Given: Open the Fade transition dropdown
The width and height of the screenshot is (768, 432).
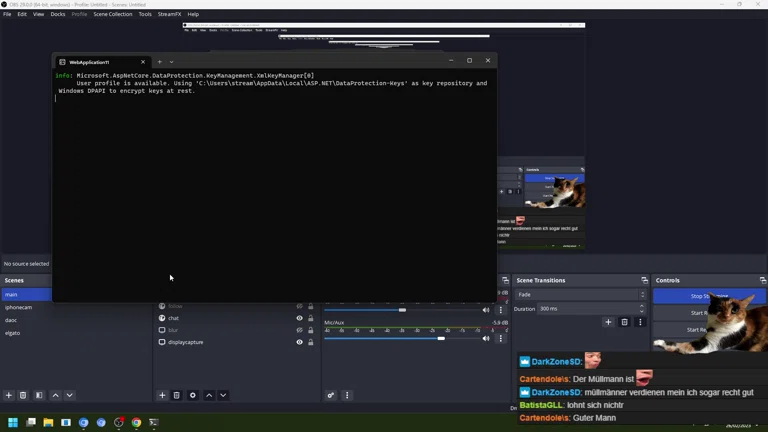Looking at the screenshot, I should [580, 294].
